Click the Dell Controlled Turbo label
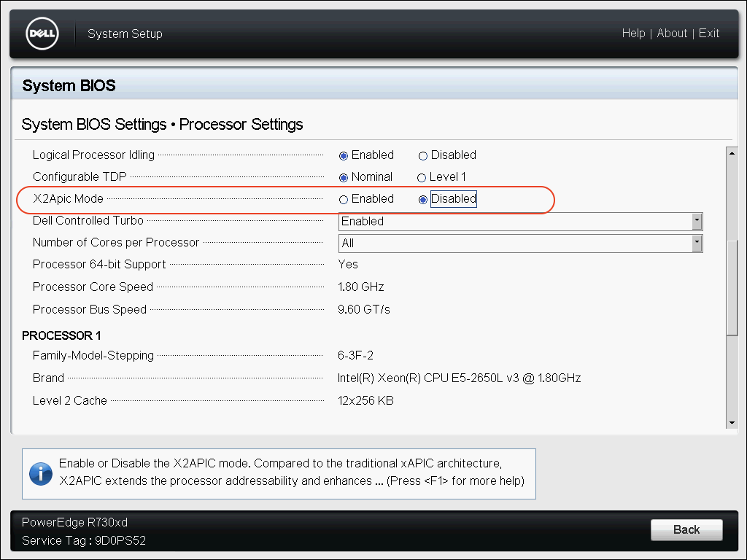 [88, 220]
